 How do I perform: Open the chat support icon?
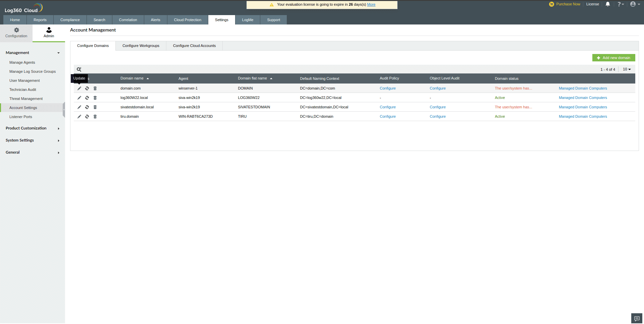pyautogui.click(x=637, y=319)
